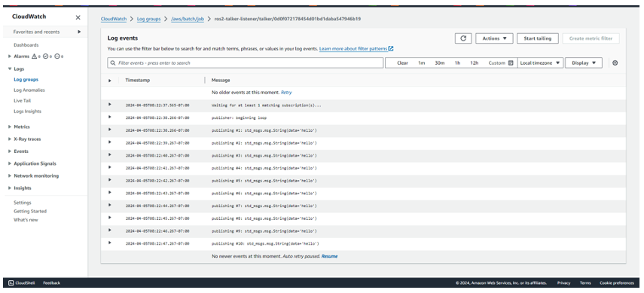
Task: Open log events settings gear
Action: [x=615, y=63]
